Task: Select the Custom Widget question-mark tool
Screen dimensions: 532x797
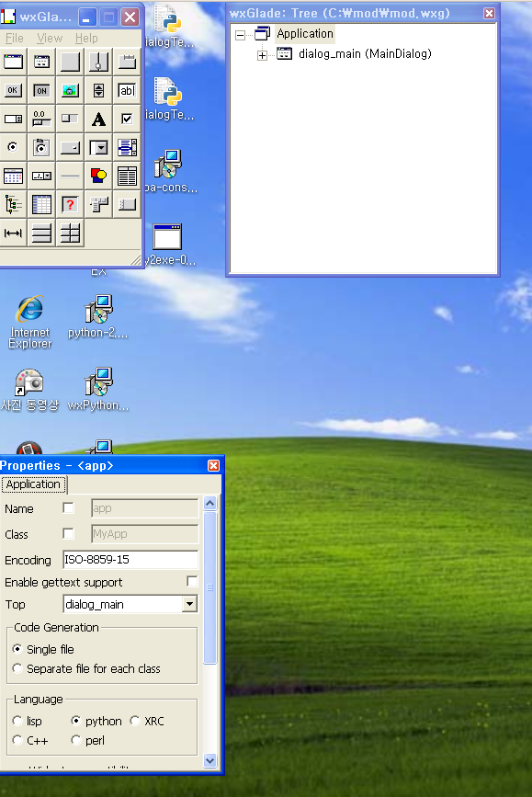Action: tap(70, 204)
